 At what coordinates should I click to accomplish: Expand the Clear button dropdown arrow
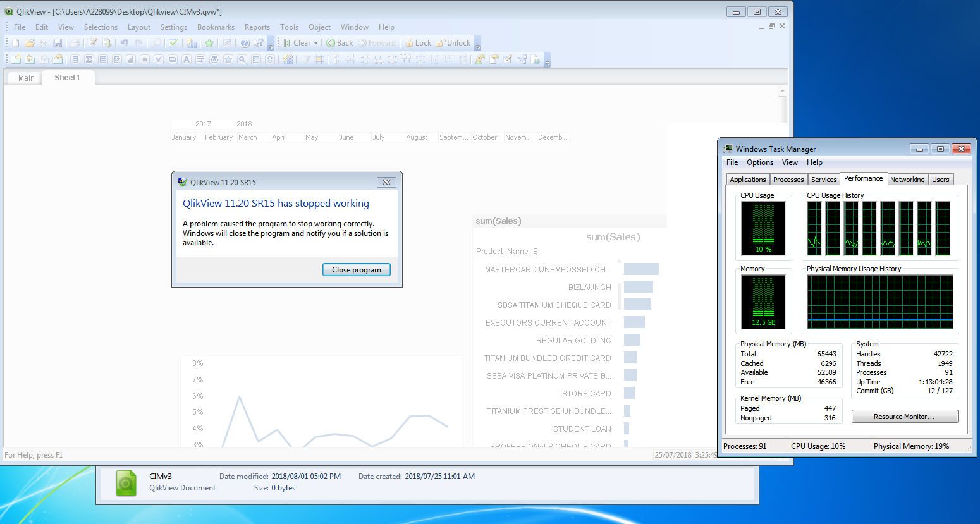point(315,43)
